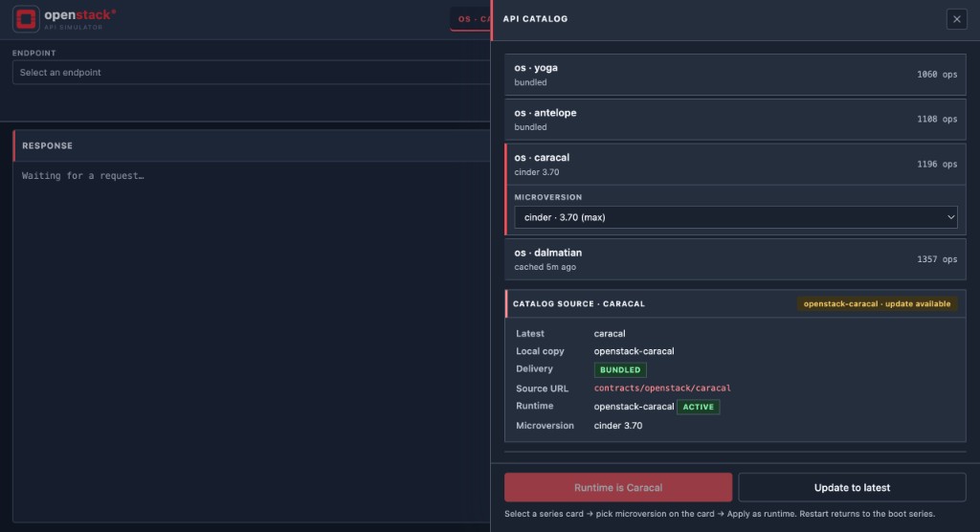This screenshot has width=980, height=532.
Task: Click the openstack API Simulator title text
Action: [79, 19]
